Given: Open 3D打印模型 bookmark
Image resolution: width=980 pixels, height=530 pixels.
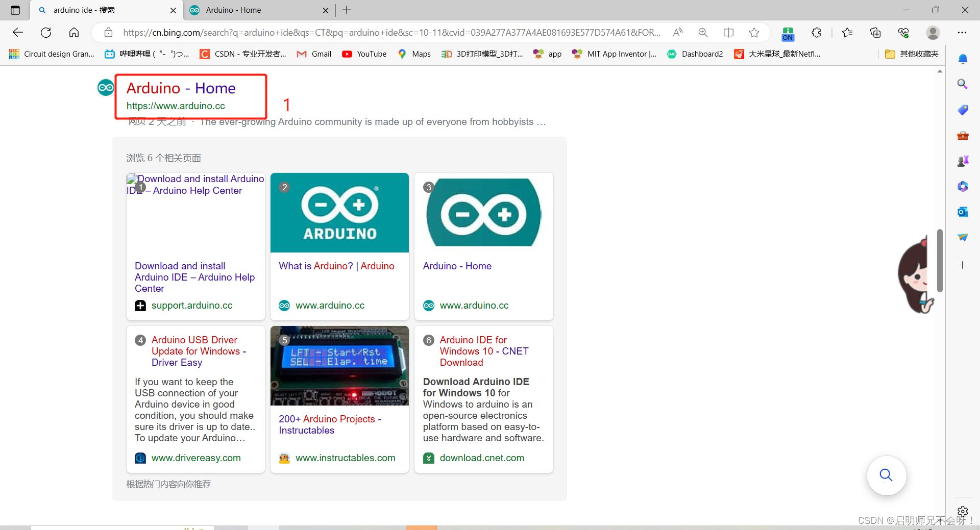Looking at the screenshot, I should tap(482, 54).
